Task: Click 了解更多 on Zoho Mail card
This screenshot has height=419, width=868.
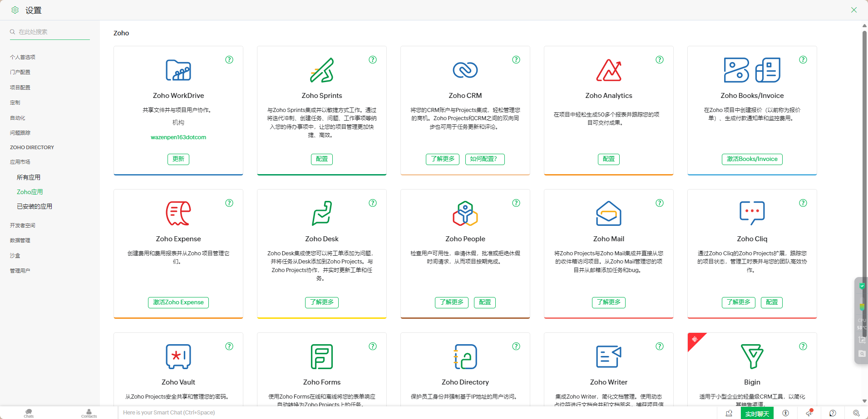Action: 609,302
